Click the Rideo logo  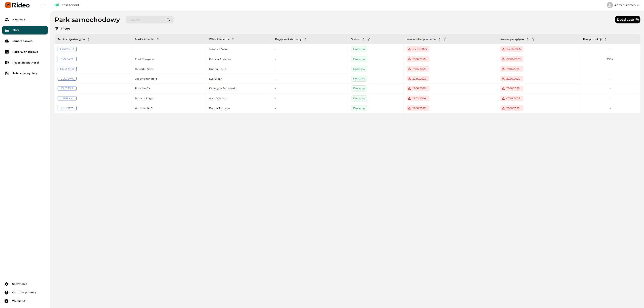click(17, 5)
